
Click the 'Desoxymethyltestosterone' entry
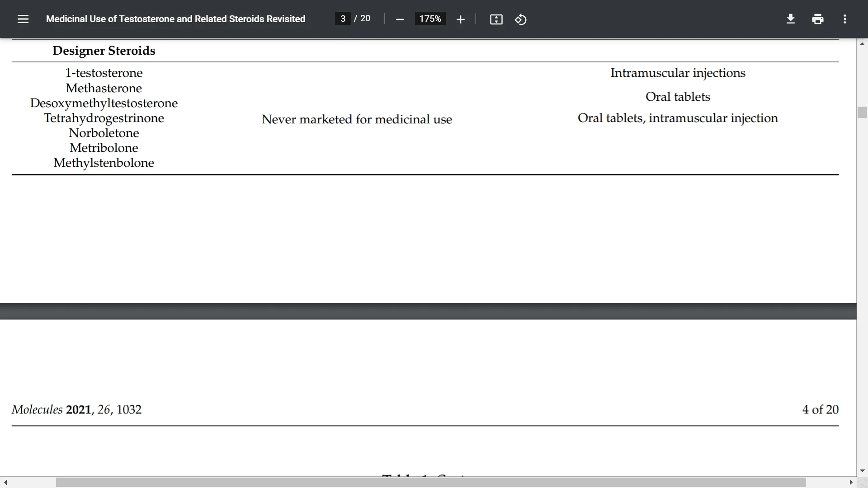[104, 103]
